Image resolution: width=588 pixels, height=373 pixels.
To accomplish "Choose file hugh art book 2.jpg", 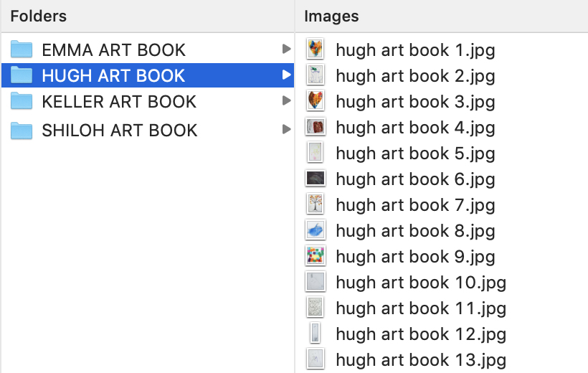I will point(415,76).
